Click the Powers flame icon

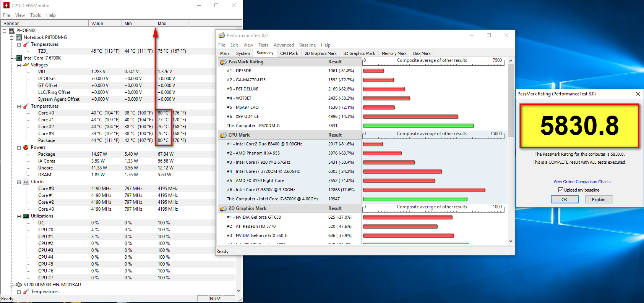tap(26, 147)
